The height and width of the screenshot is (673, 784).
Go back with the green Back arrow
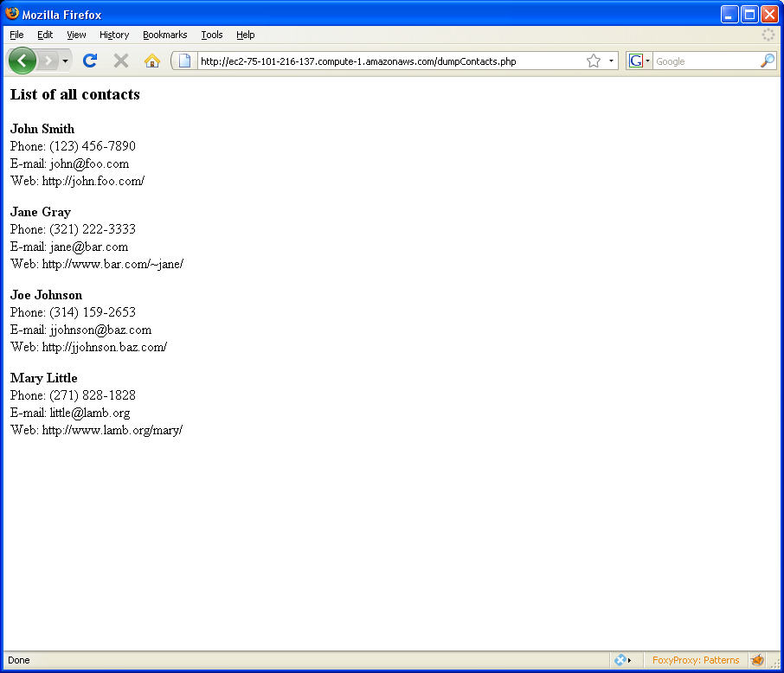[x=22, y=61]
